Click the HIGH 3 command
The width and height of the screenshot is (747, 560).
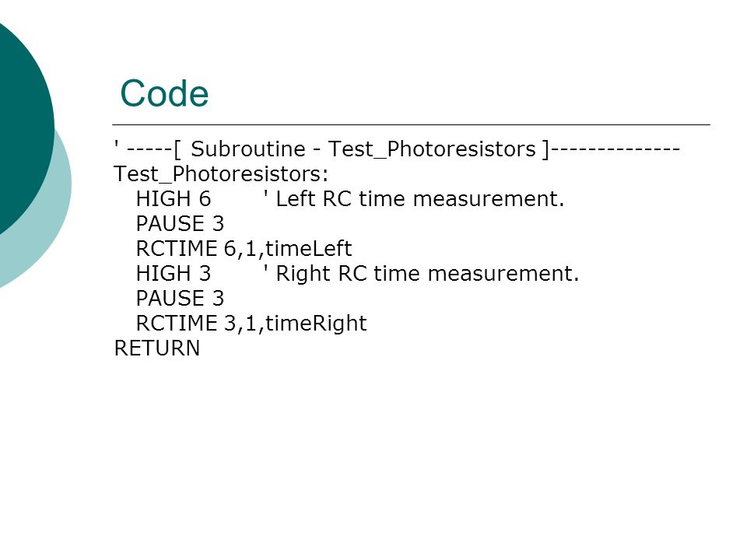coord(174,273)
